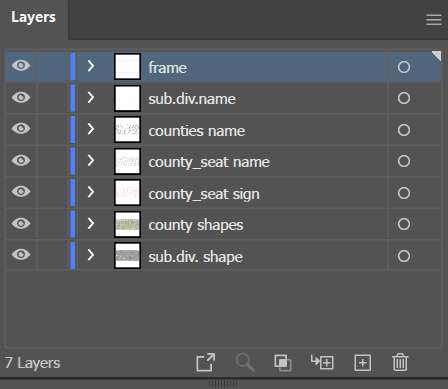Target the sub.div. shape layer circle

point(404,256)
